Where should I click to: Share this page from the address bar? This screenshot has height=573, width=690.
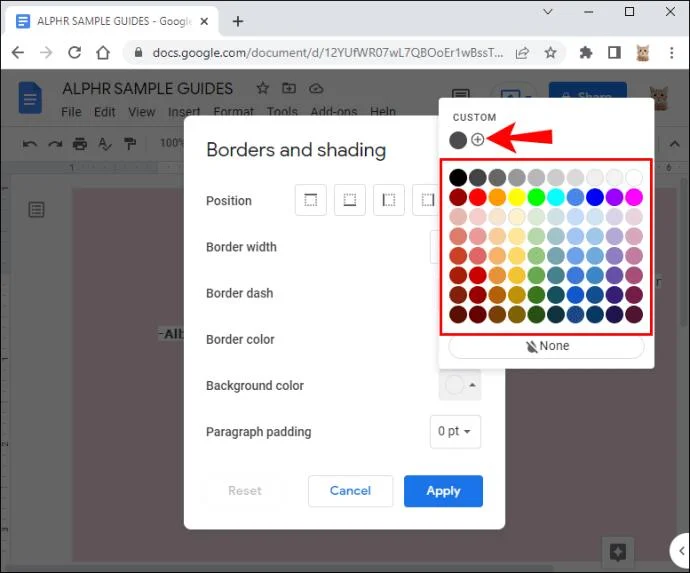(522, 53)
